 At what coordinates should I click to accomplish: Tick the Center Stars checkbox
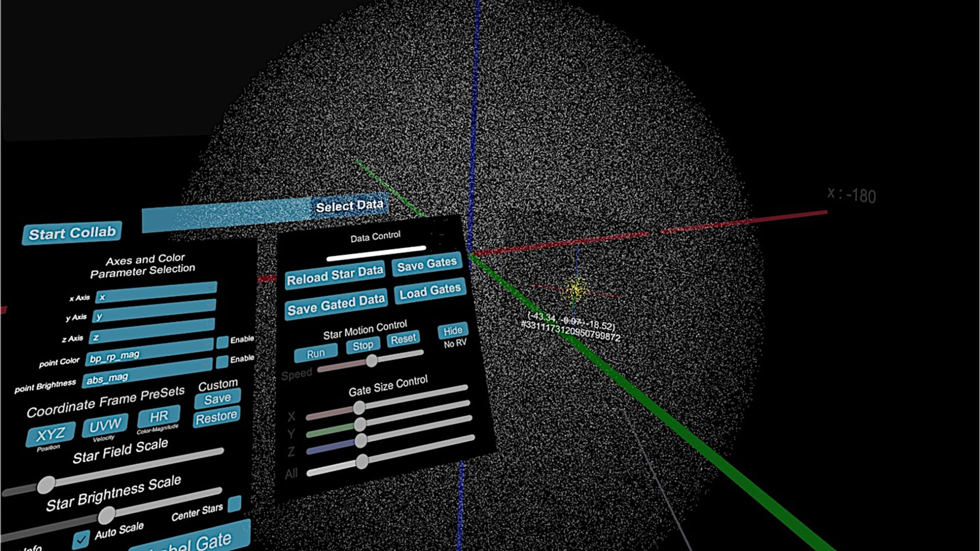click(234, 504)
